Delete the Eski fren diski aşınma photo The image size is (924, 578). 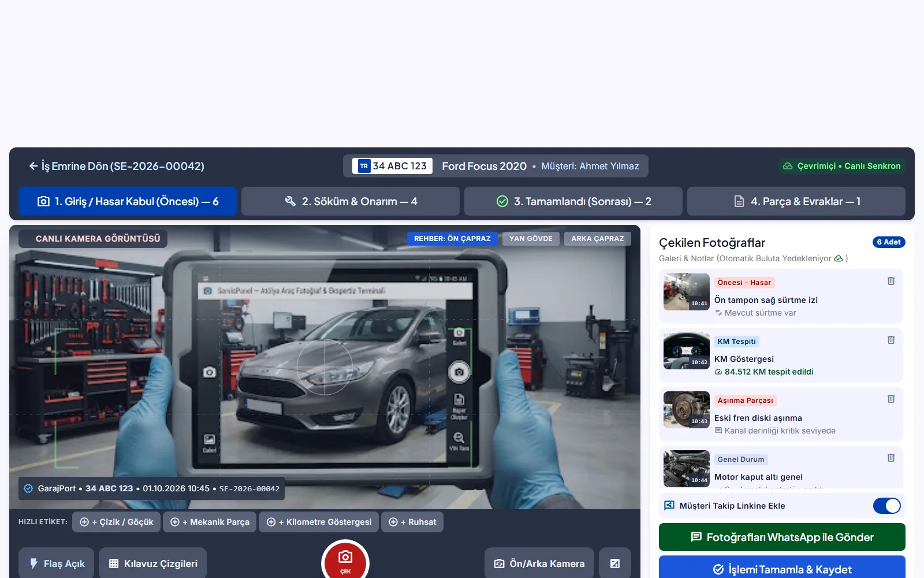pos(891,399)
